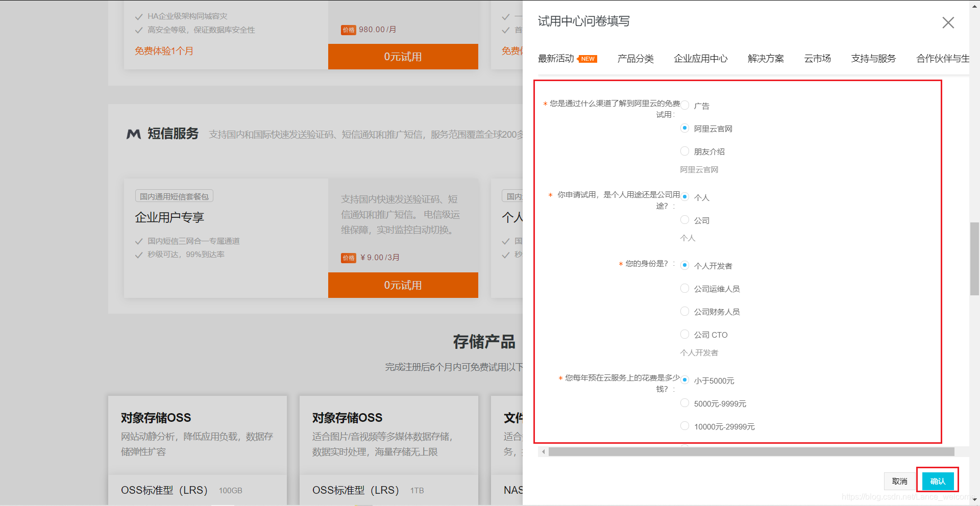Screen dimensions: 980x506
Task: Open the 支持与服务 menu
Action: pyautogui.click(x=873, y=59)
